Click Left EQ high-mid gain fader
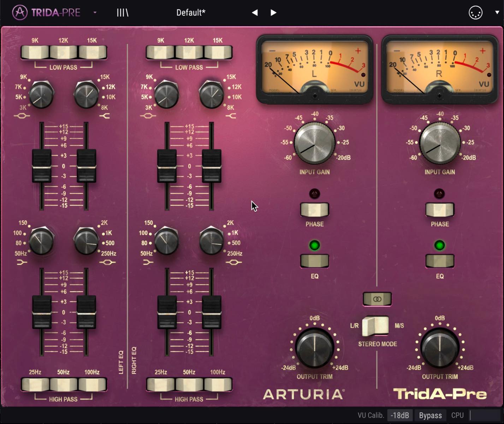504x424 pixels. (x=42, y=166)
